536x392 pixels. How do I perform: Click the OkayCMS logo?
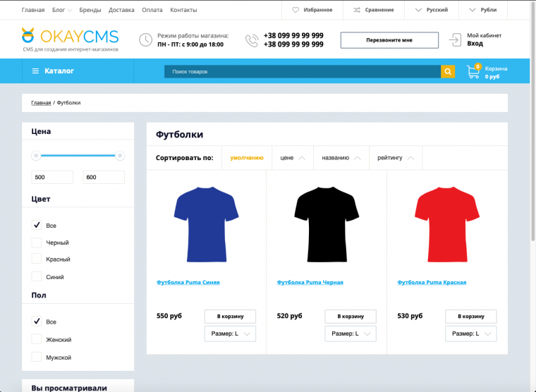(x=70, y=39)
